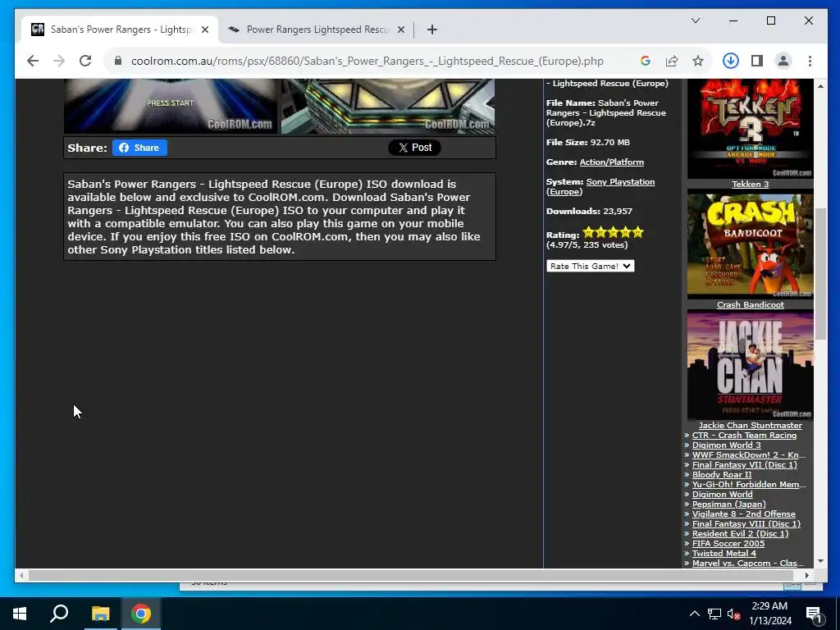Open Windows taskbar search
This screenshot has height=630, width=840.
click(59, 614)
